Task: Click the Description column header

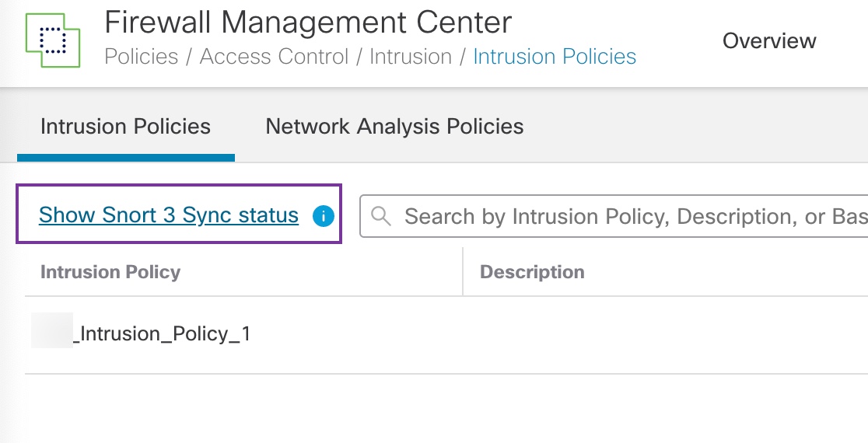Action: [x=532, y=272]
